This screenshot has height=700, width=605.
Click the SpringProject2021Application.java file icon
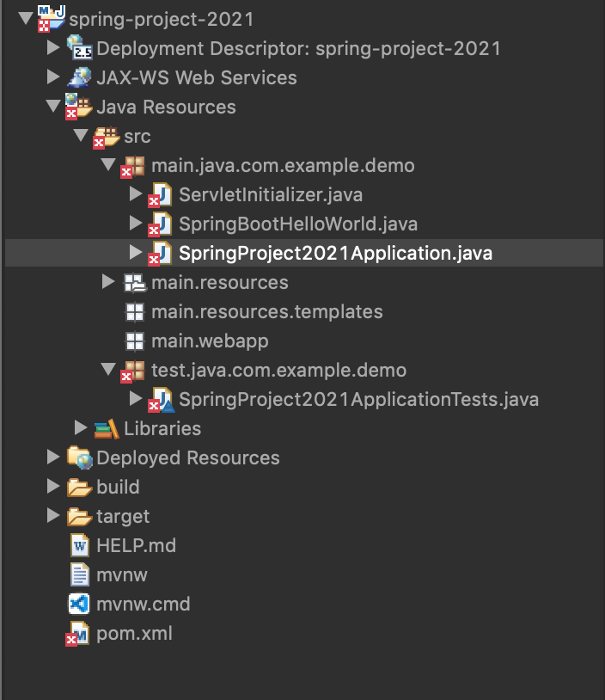(x=160, y=253)
